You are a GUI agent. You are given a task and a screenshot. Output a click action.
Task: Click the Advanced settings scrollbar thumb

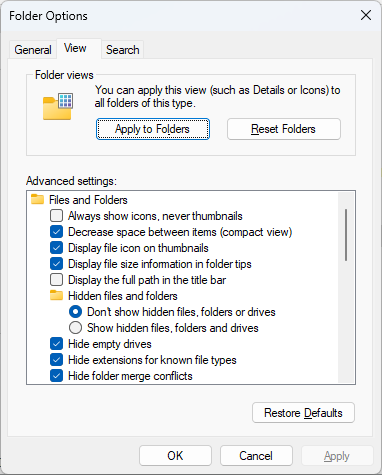point(346,235)
